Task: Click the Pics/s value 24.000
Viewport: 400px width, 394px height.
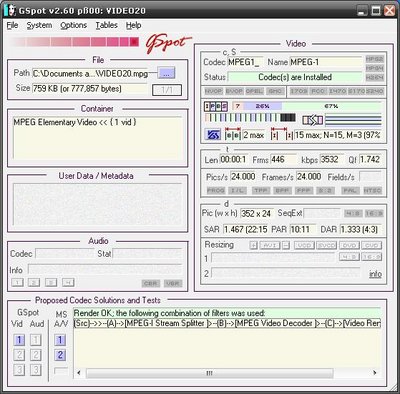Action: (243, 176)
